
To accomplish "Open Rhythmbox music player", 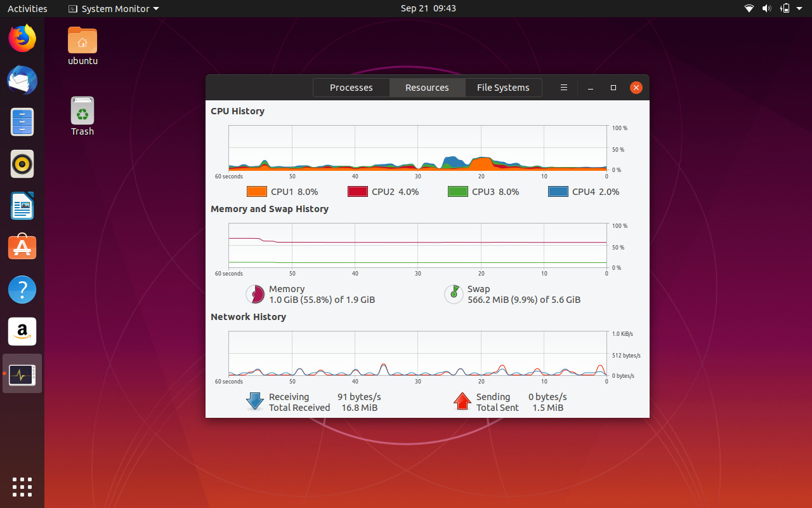I will click(22, 164).
